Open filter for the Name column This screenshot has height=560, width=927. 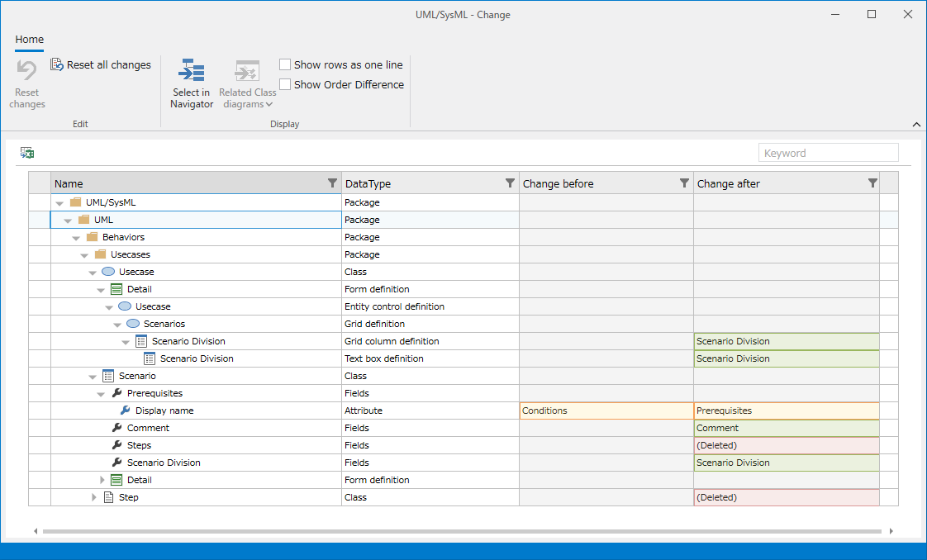click(x=332, y=183)
